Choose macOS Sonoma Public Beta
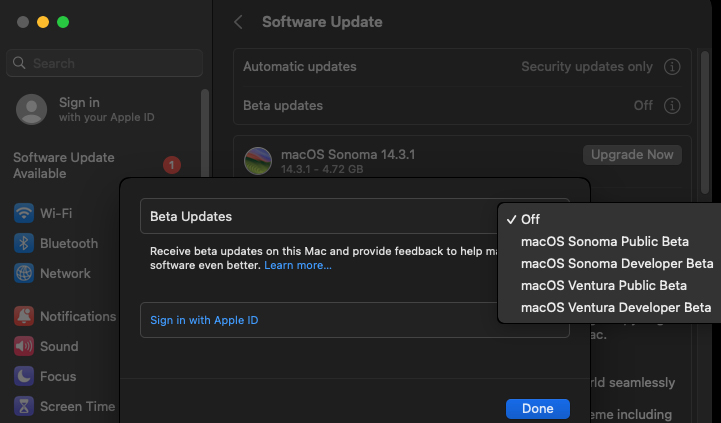Viewport: 721px width, 423px height. pyautogui.click(x=604, y=241)
